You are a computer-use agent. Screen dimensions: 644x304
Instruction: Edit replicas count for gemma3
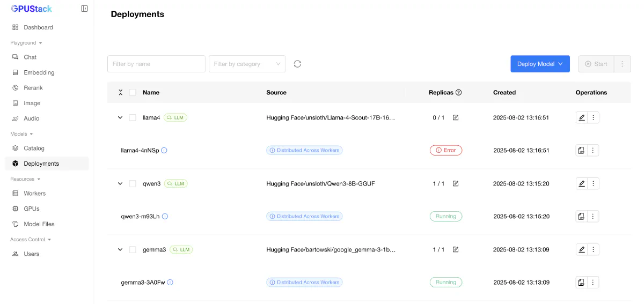[x=456, y=249]
